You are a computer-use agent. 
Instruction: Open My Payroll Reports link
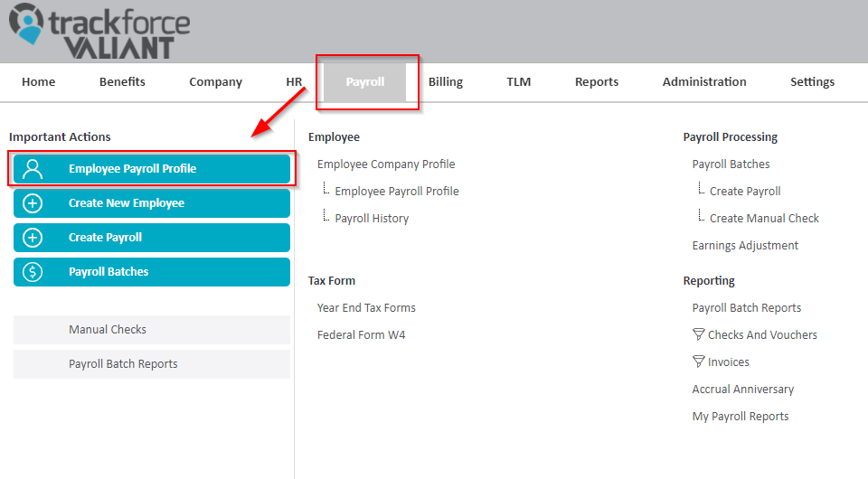[741, 417]
